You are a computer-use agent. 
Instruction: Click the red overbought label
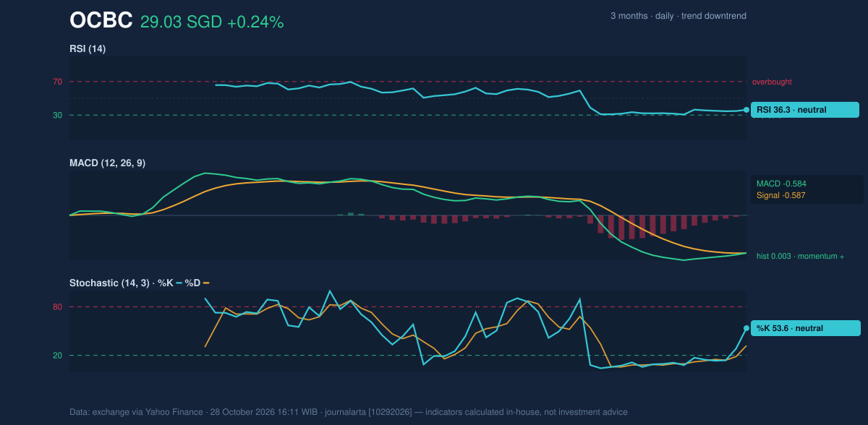772,82
